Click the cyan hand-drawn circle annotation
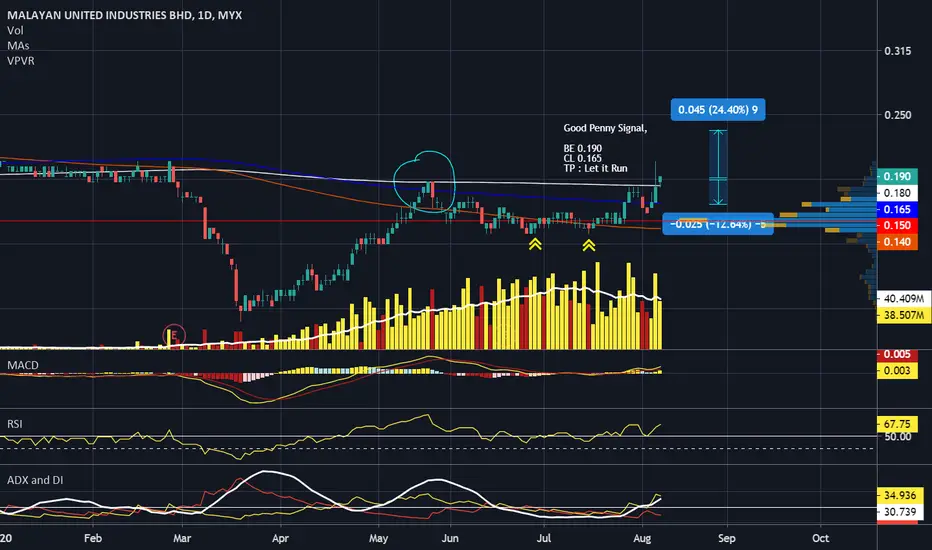Screen dimensions: 932x550 coord(424,181)
